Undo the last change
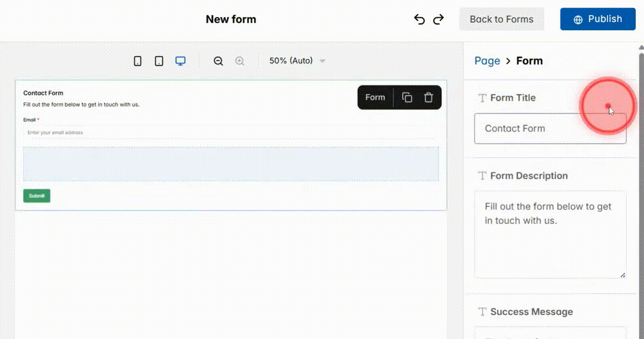The height and width of the screenshot is (339, 644). (419, 19)
